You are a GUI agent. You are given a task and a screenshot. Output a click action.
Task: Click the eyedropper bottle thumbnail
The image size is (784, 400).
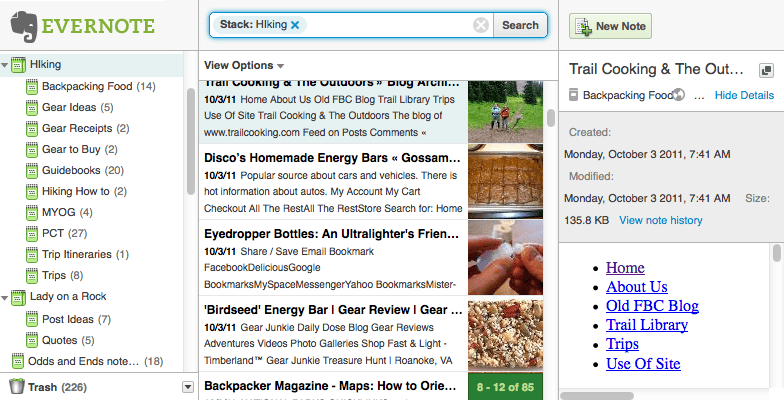coord(506,258)
